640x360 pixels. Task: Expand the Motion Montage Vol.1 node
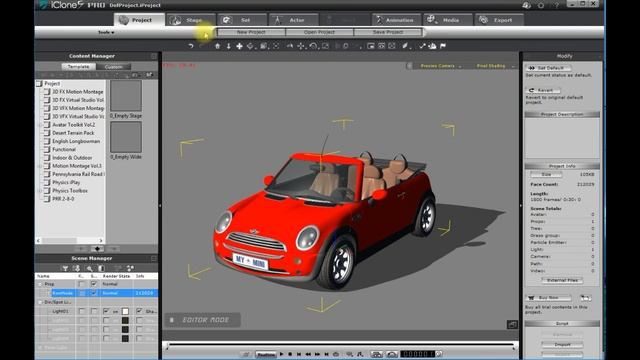pos(40,166)
